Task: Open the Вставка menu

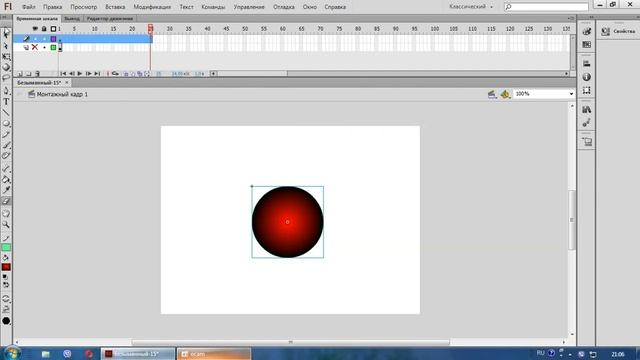Action: click(x=115, y=7)
